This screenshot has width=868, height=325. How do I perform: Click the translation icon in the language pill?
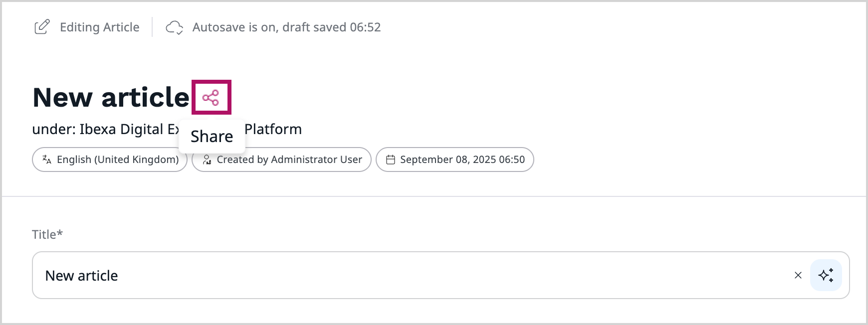pos(47,160)
